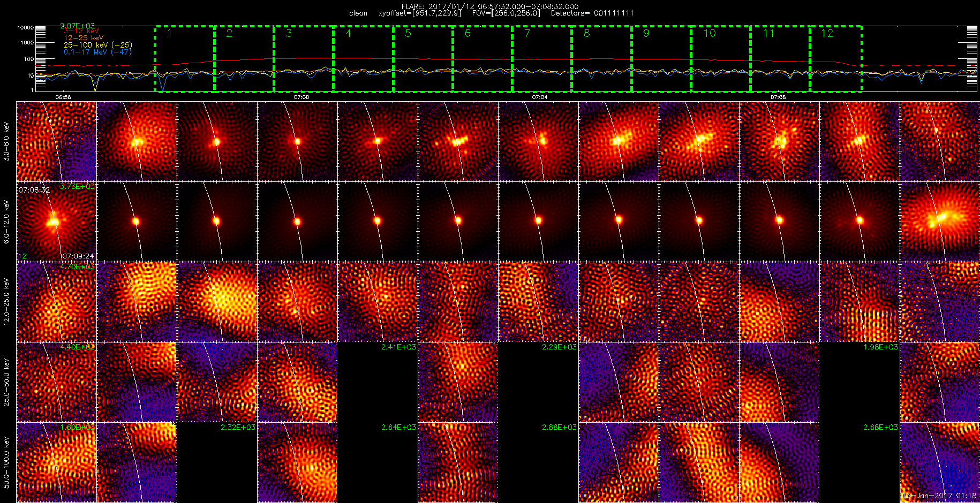Click the '12.0-25.0 keV' row label
Image resolution: width=980 pixels, height=503 pixels.
coord(6,302)
